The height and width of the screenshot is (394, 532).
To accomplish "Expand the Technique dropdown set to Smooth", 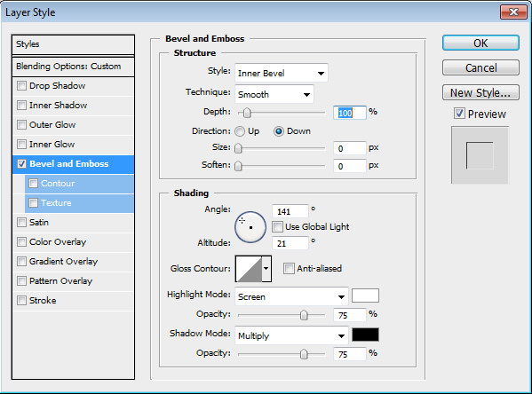I will (x=274, y=94).
